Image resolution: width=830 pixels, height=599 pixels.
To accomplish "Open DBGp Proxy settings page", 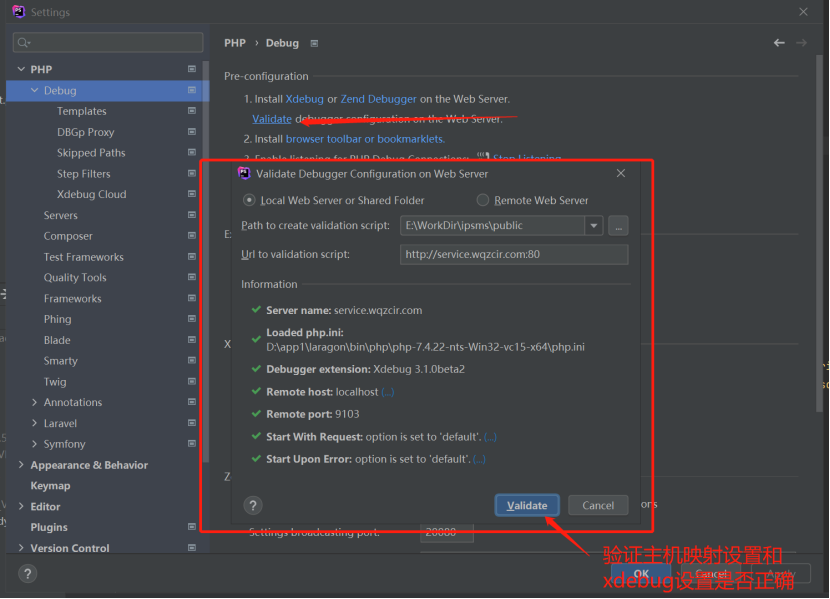I will tap(85, 132).
